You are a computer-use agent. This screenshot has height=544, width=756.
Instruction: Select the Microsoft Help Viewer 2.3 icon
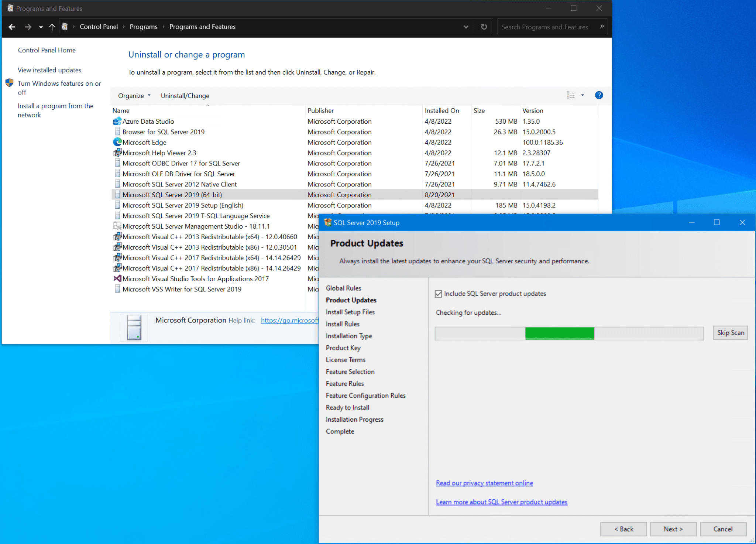click(117, 152)
